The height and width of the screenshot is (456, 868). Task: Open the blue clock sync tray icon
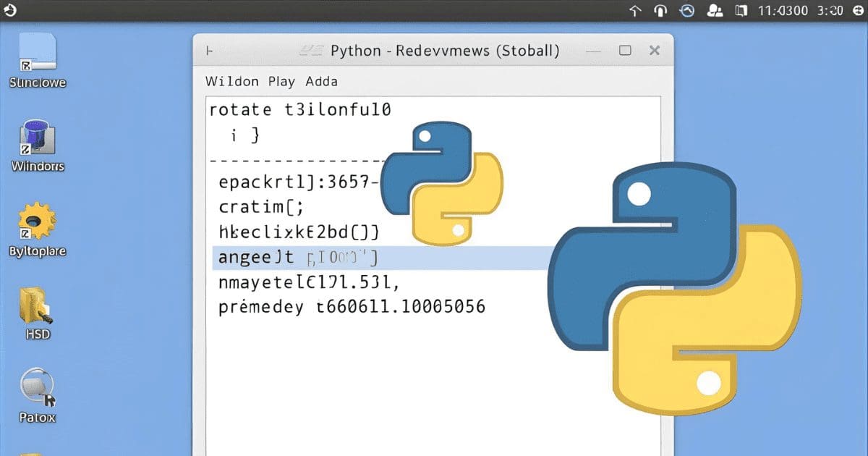click(687, 10)
